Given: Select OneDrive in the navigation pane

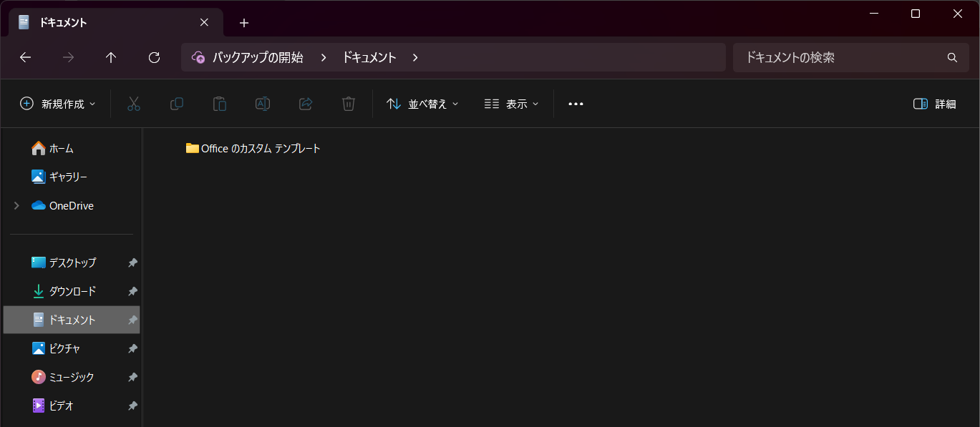Looking at the screenshot, I should pyautogui.click(x=72, y=205).
